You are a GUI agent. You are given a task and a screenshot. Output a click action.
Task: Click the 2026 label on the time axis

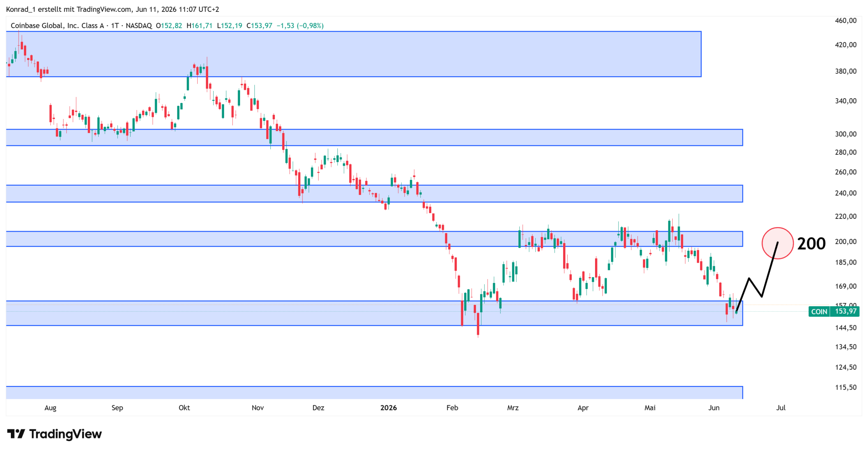pyautogui.click(x=389, y=408)
